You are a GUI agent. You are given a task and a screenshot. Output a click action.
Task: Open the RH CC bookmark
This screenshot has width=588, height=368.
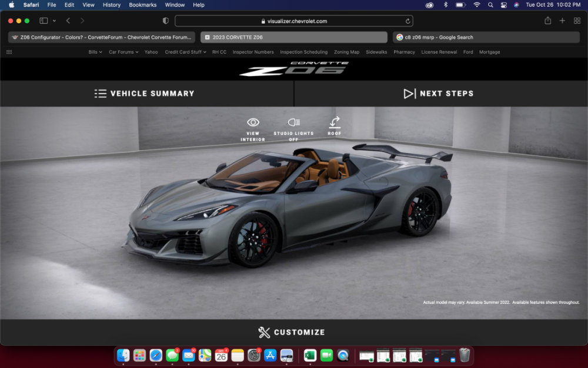tap(219, 52)
